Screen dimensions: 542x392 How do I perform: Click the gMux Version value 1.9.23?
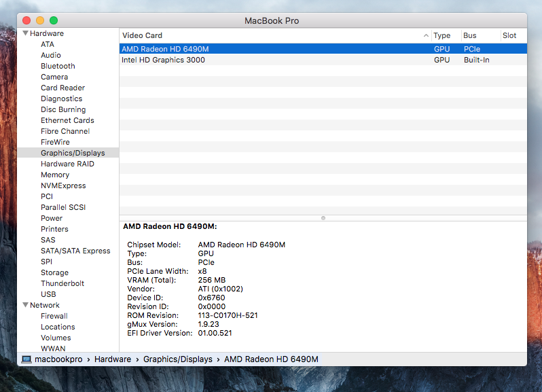[209, 324]
